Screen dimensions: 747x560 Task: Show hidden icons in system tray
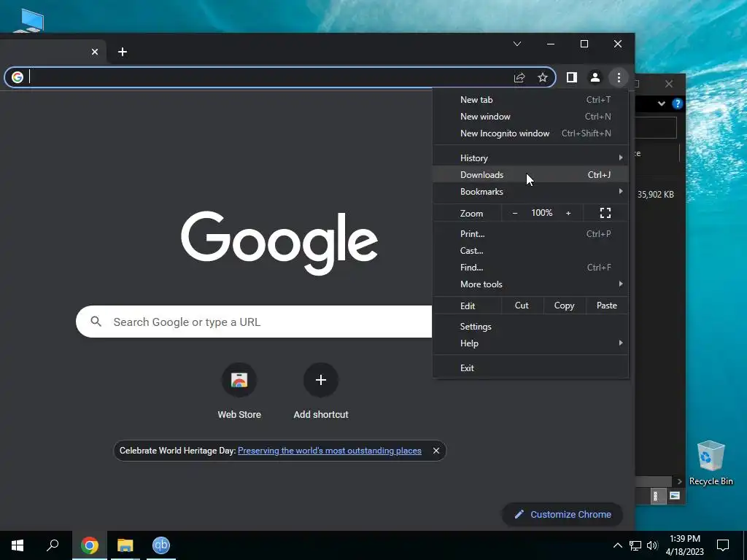617,545
